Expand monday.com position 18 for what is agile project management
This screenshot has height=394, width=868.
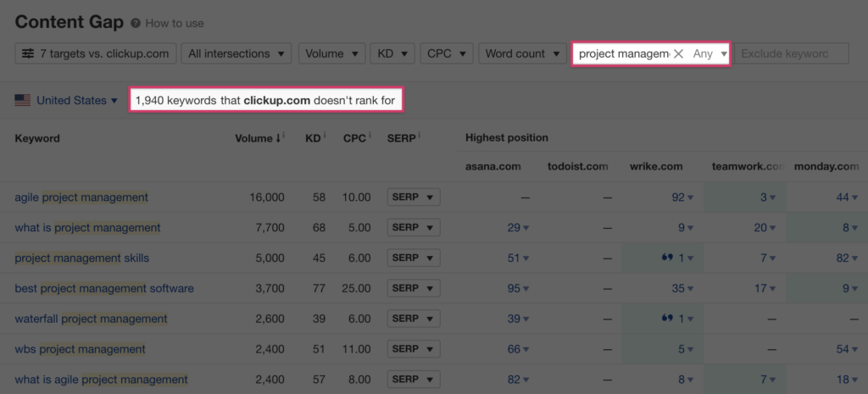pos(848,380)
